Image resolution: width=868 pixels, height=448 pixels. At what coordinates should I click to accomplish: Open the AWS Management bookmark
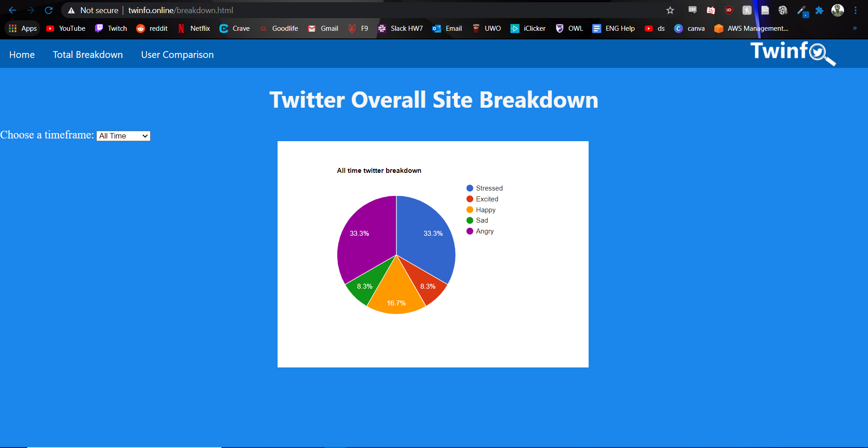coord(751,28)
